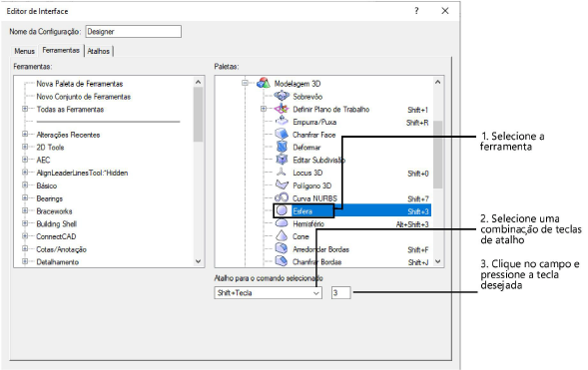Select the Curva NURBS tool icon
The width and height of the screenshot is (588, 370).
pyautogui.click(x=282, y=197)
